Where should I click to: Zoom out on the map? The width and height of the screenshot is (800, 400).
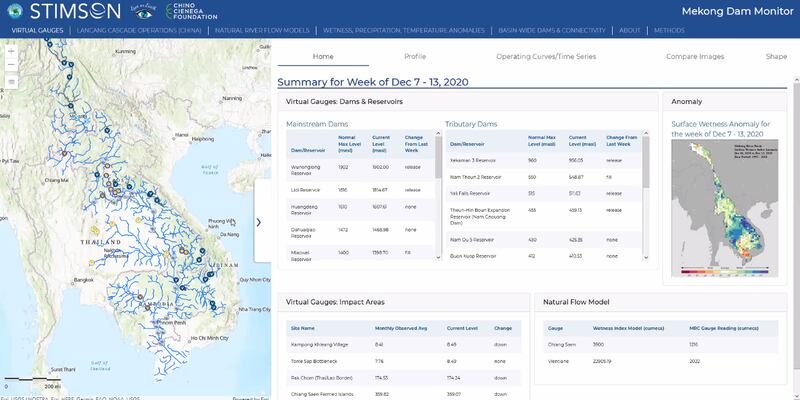tap(11, 63)
